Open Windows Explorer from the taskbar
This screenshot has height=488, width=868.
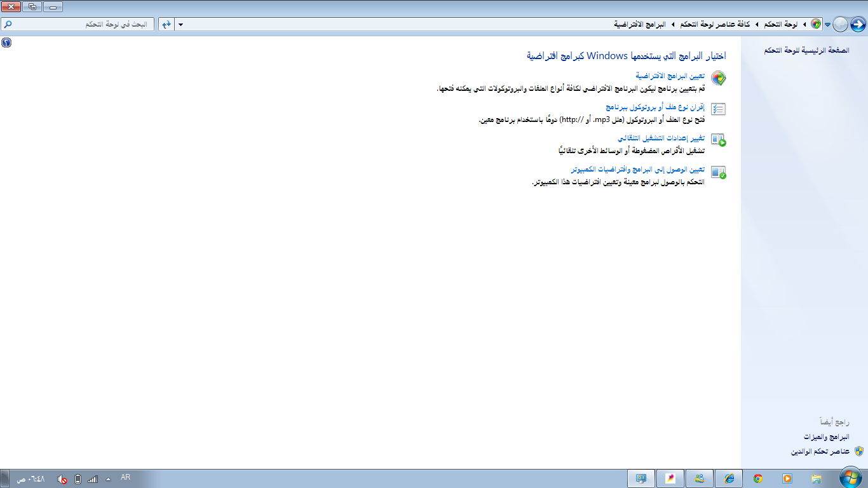(x=817, y=478)
